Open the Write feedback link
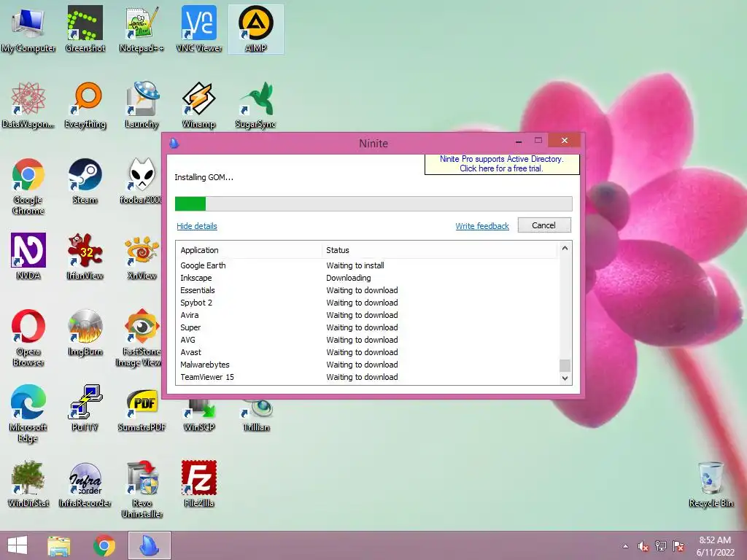The width and height of the screenshot is (747, 560). (482, 226)
